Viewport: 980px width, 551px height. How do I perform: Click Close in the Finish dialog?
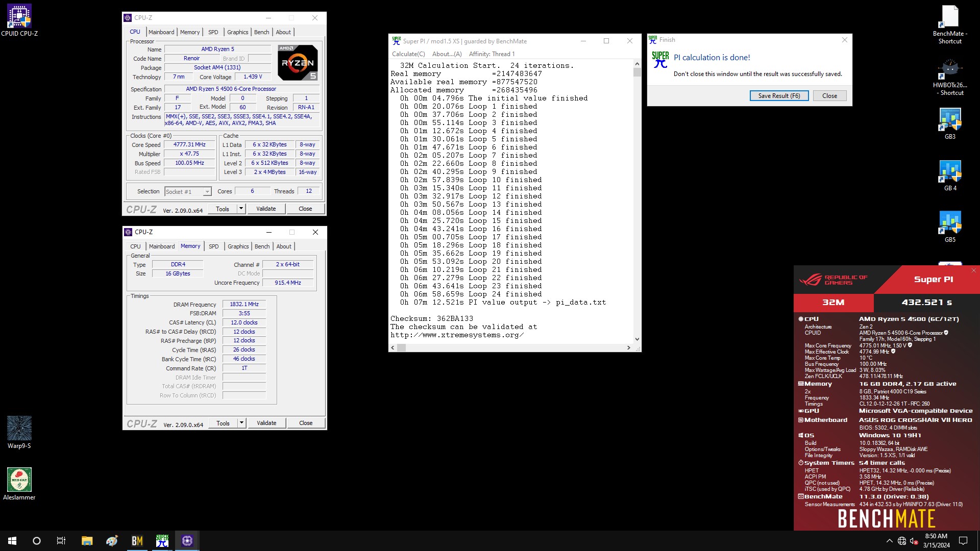click(829, 96)
